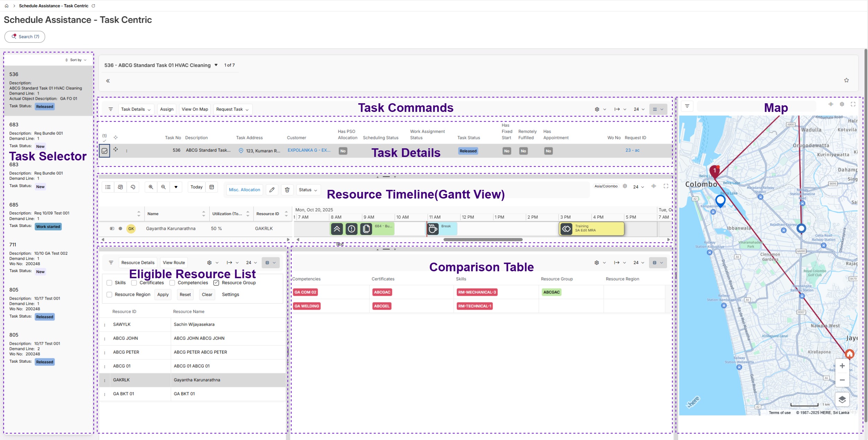The image size is (868, 440).
Task: Expand the Sort by dropdown
Action: click(x=76, y=60)
